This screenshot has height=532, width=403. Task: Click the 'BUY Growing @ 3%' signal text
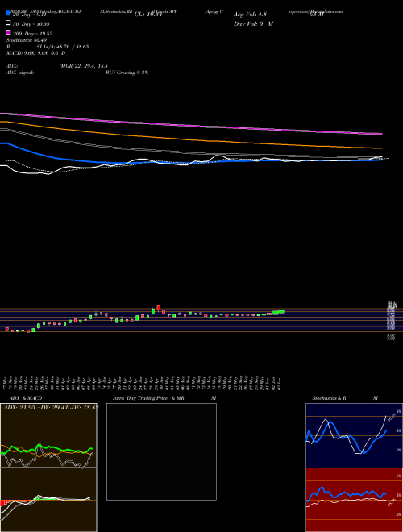click(x=127, y=73)
